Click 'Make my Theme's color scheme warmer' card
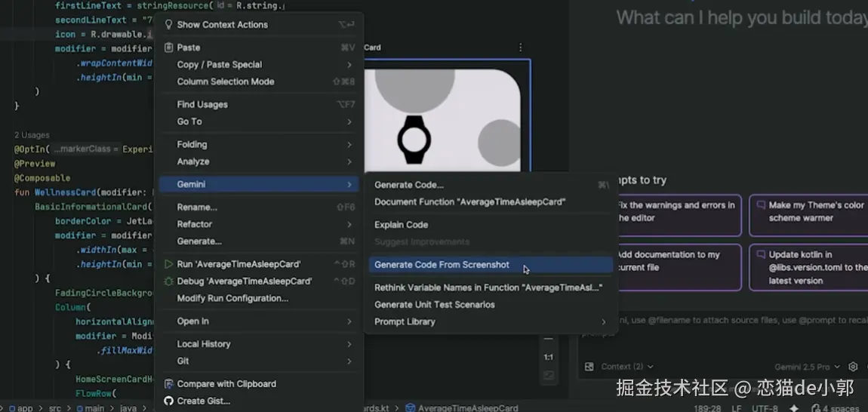This screenshot has width=868, height=412. coord(809,215)
